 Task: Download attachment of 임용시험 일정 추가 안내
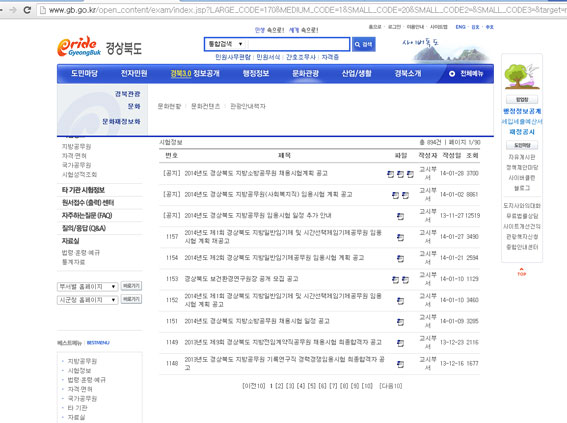pyautogui.click(x=400, y=216)
